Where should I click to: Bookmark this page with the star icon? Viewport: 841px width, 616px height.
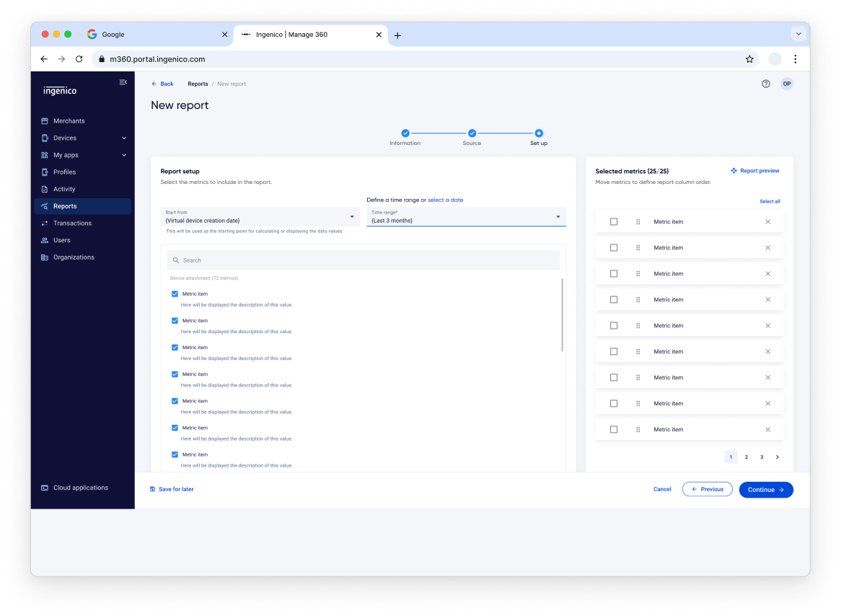point(749,59)
